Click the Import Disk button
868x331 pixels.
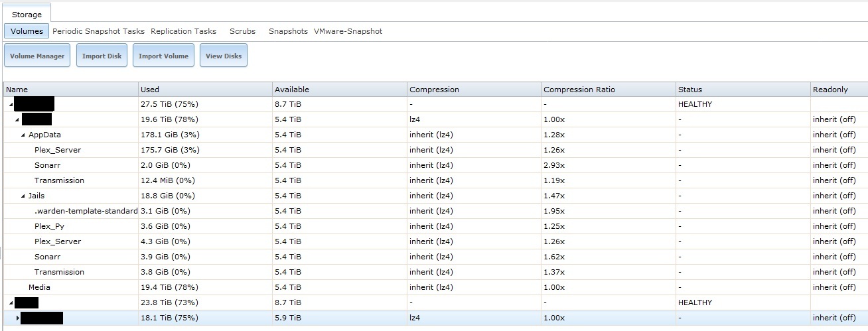[x=102, y=56]
